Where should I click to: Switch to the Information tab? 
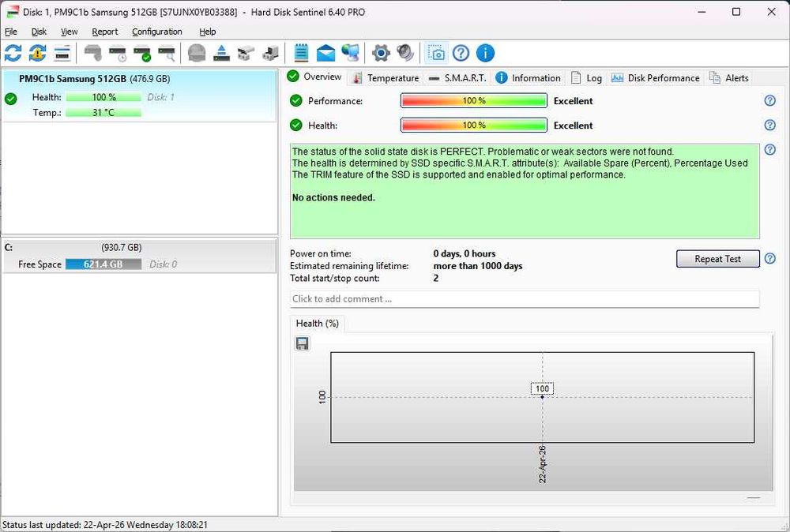528,78
